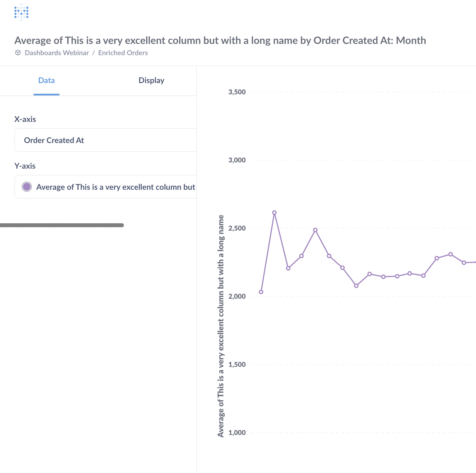Image resolution: width=476 pixels, height=473 pixels.
Task: Open the Dashboards Webinar collection link
Action: [57, 53]
